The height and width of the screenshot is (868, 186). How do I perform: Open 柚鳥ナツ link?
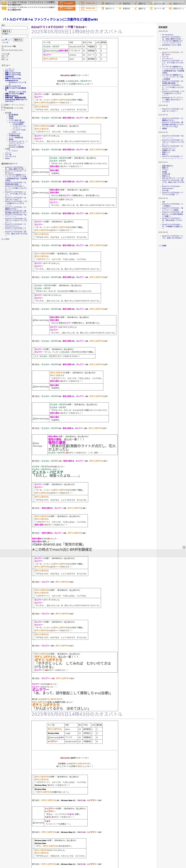click(165, 154)
